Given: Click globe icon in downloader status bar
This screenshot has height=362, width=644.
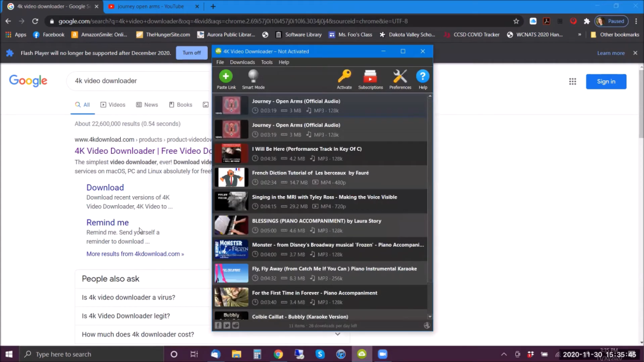Looking at the screenshot, I should [x=427, y=326].
